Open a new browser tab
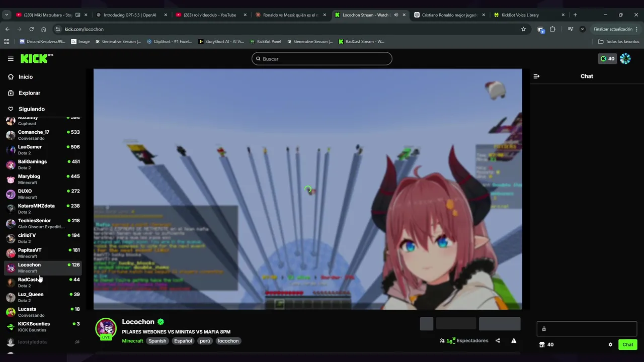The image size is (644, 362). (x=575, y=15)
